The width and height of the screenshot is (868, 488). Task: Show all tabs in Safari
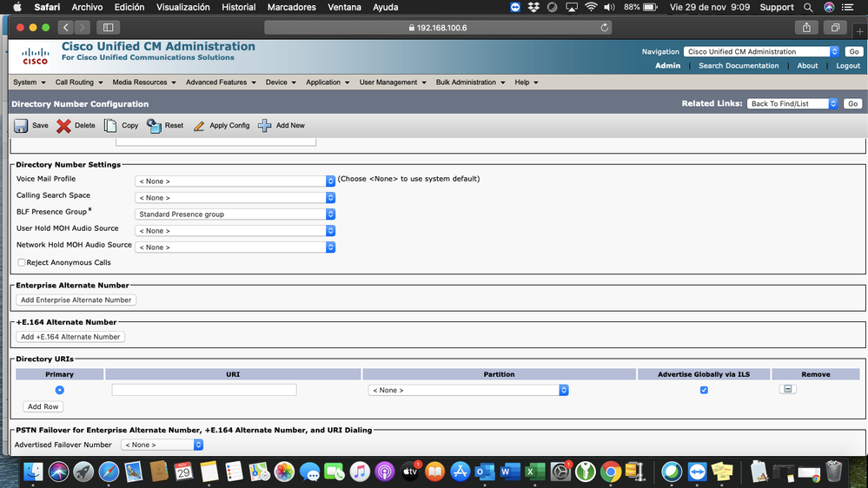835,27
